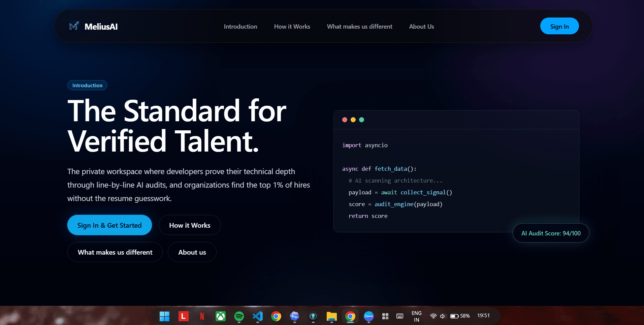Open What makes us different nav link
Image resolution: width=644 pixels, height=325 pixels.
tap(360, 27)
